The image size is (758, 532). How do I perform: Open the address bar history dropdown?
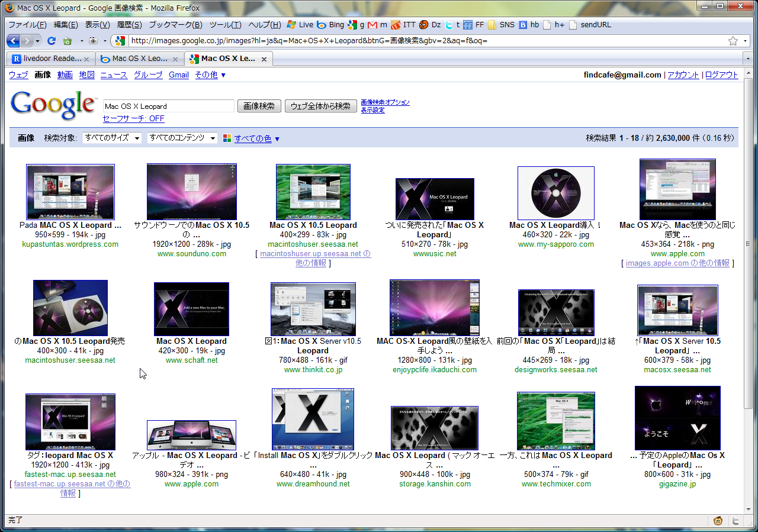click(x=746, y=41)
